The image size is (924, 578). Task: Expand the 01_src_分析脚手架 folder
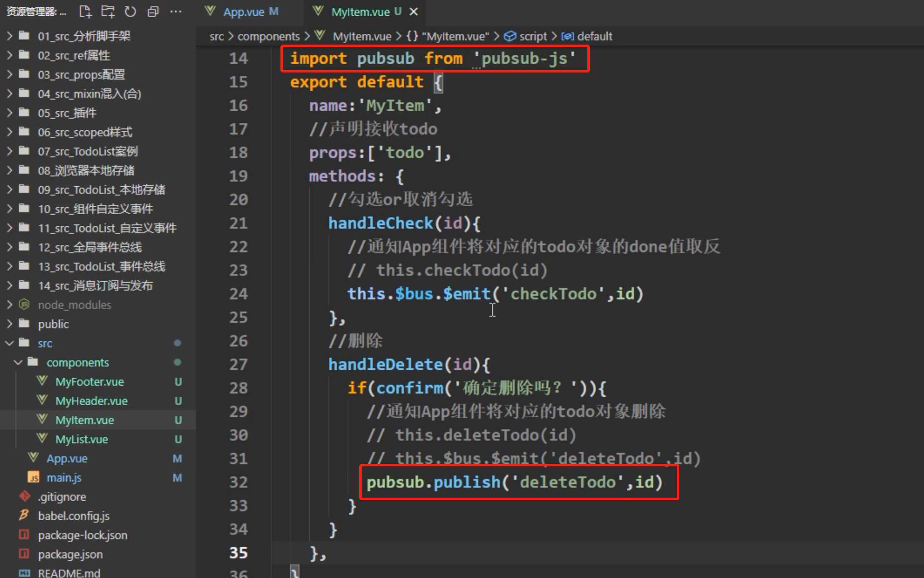(x=9, y=36)
